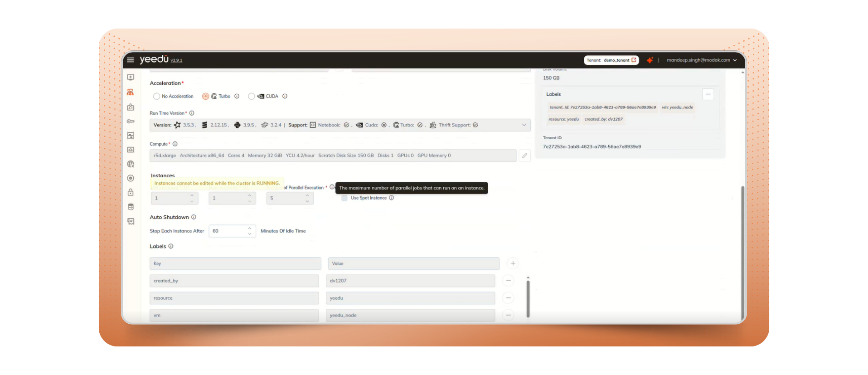868x375 pixels.
Task: Open the storage rack sidebar icon
Action: 131,136
